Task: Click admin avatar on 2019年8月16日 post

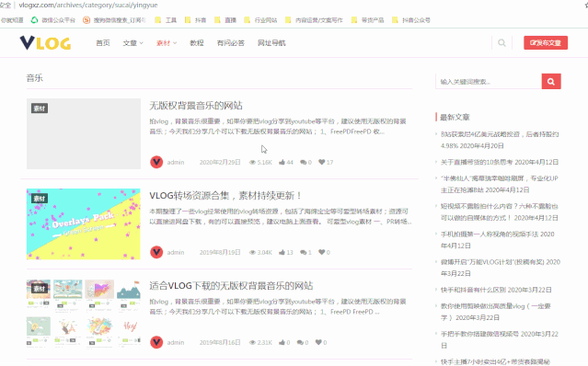Action: point(156,342)
